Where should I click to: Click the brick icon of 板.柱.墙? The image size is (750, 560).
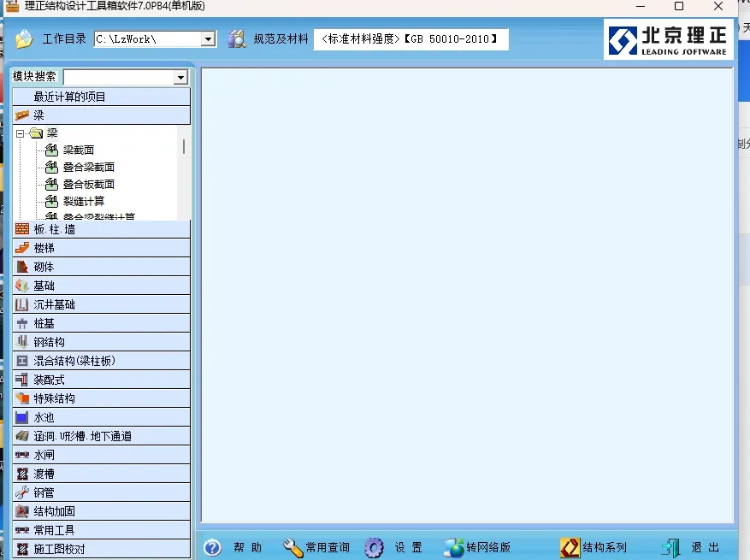[x=22, y=229]
